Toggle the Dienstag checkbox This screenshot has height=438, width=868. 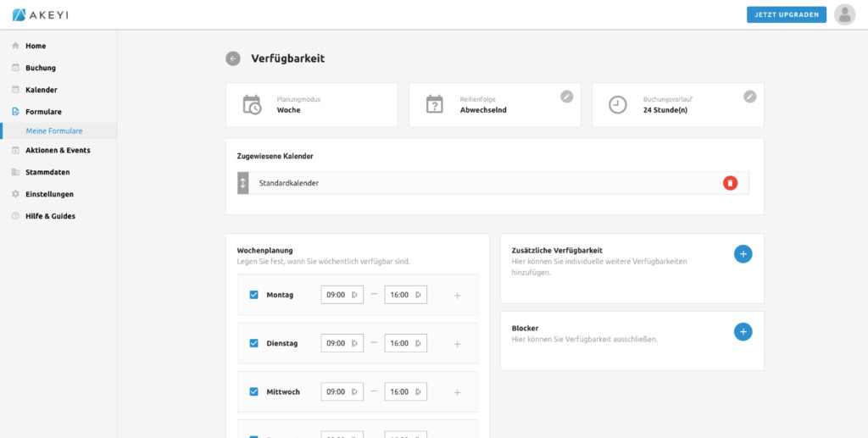pos(253,343)
